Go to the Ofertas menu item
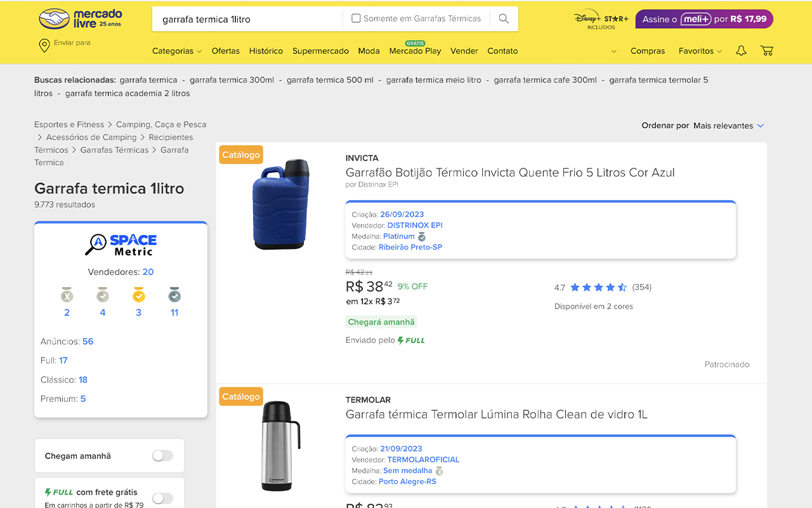The height and width of the screenshot is (508, 812). [x=225, y=51]
